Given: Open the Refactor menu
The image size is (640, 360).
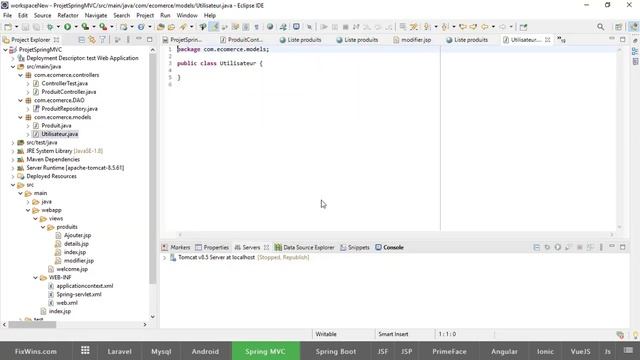Looking at the screenshot, I should point(68,16).
